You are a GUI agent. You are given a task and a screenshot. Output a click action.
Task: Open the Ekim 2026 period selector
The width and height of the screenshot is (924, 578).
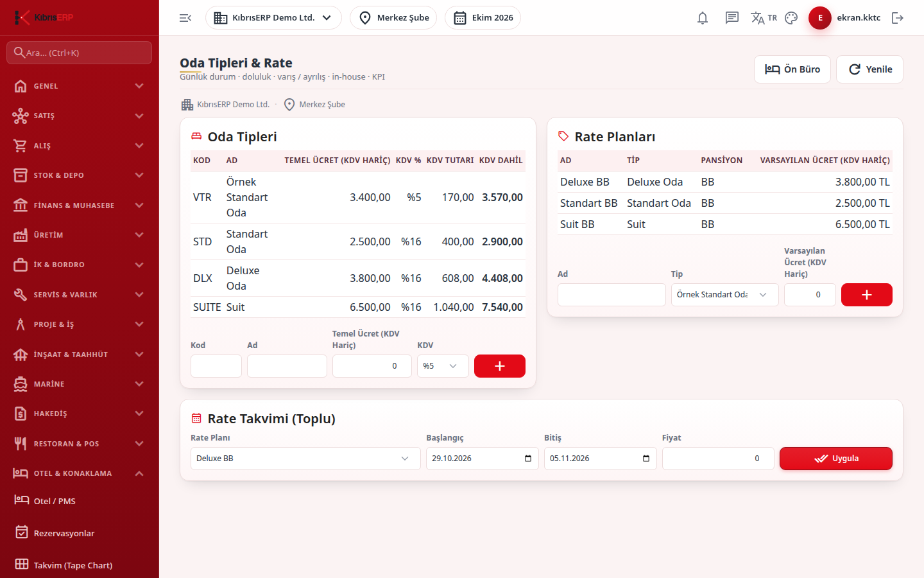coord(483,18)
